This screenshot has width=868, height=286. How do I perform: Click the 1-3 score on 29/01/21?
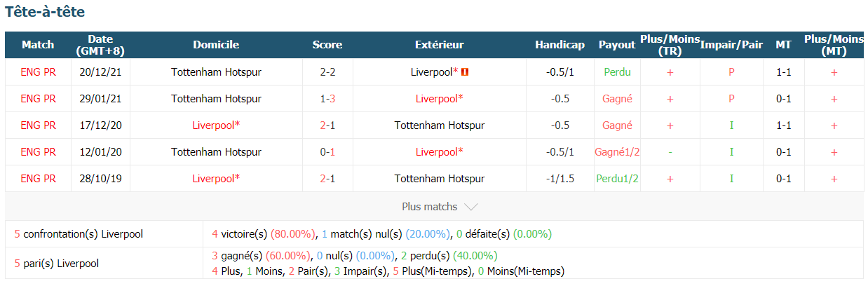click(x=327, y=99)
